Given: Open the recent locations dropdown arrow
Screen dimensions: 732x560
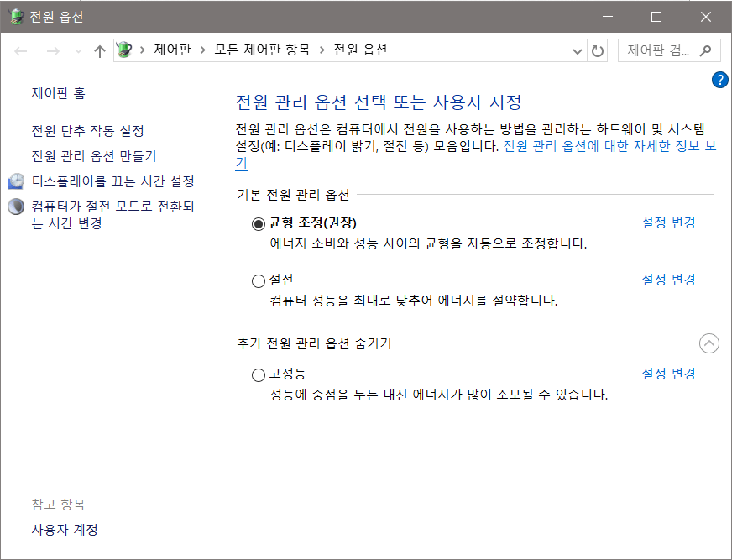Looking at the screenshot, I should coord(78,51).
